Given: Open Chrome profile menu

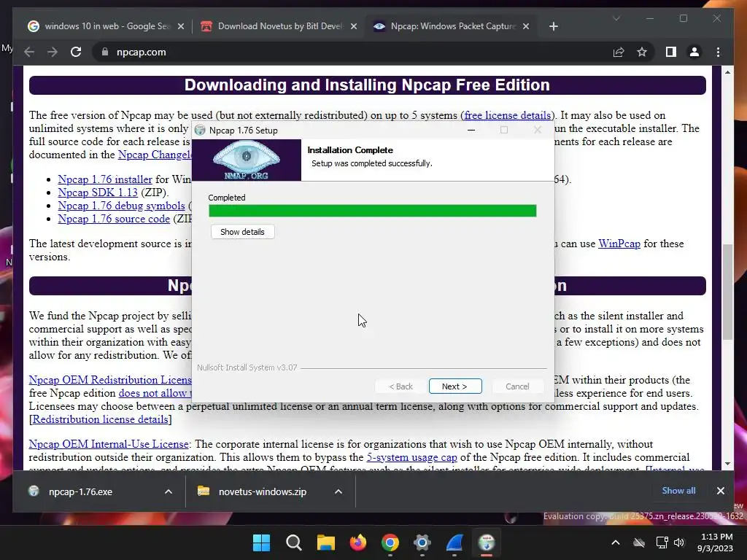Looking at the screenshot, I should click(694, 52).
